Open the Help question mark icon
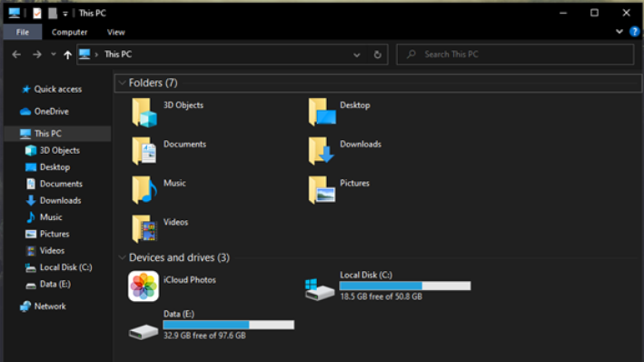 pos(635,31)
